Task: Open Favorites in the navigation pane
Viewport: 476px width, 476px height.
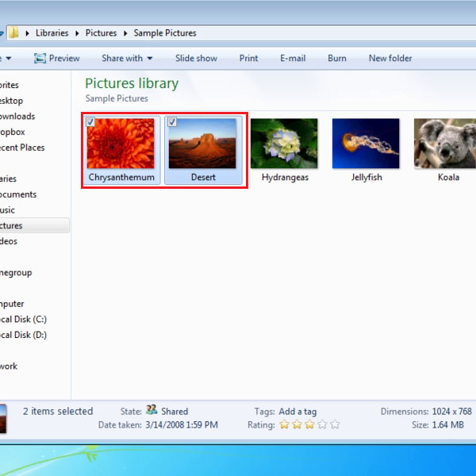Action: pos(10,85)
